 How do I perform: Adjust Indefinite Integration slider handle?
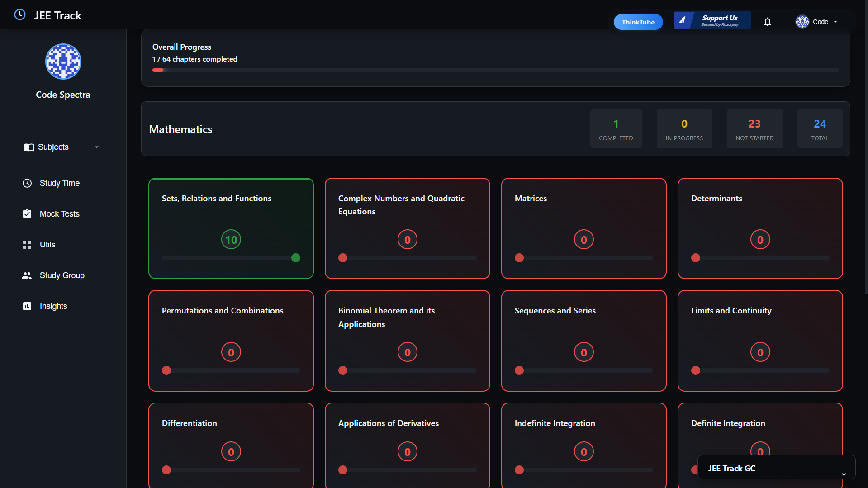pos(519,470)
